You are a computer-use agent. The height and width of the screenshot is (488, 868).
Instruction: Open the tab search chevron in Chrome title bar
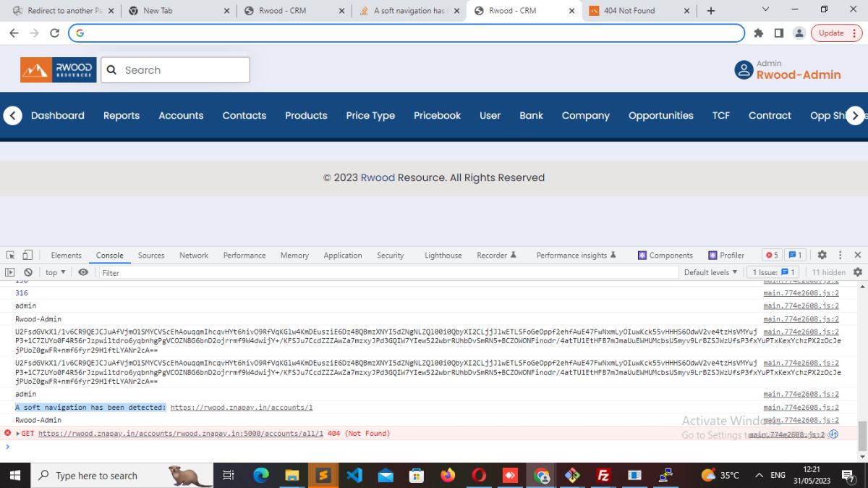[766, 9]
